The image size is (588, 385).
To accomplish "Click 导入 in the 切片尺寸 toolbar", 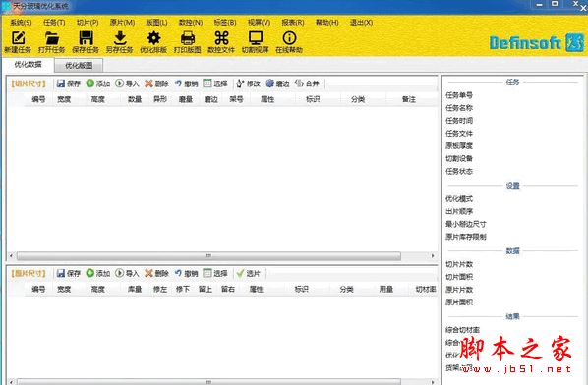I will click(x=127, y=83).
